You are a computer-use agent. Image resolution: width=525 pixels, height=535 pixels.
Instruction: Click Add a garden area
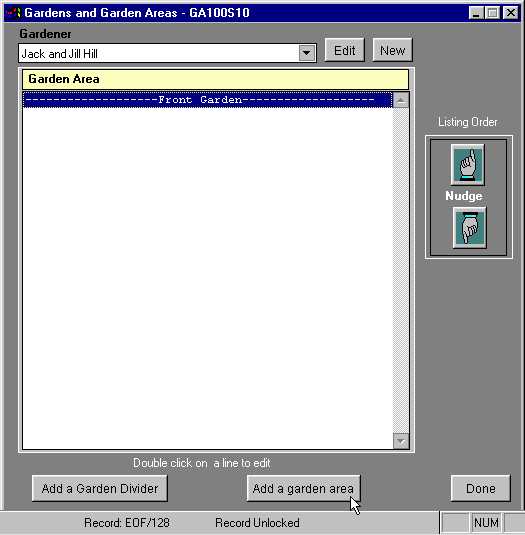point(303,488)
